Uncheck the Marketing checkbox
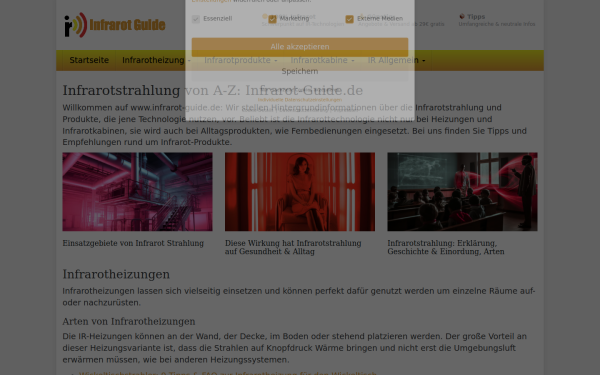This screenshot has height=375, width=600. [272, 19]
